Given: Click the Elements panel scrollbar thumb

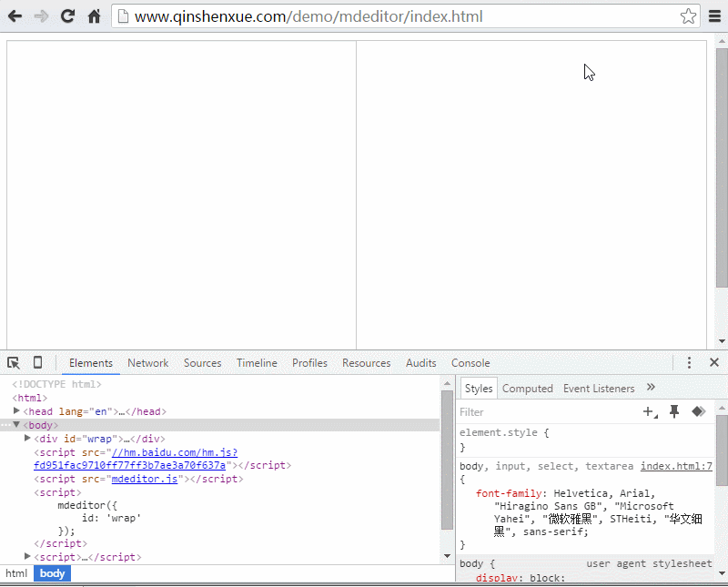Looking at the screenshot, I should coord(447,460).
